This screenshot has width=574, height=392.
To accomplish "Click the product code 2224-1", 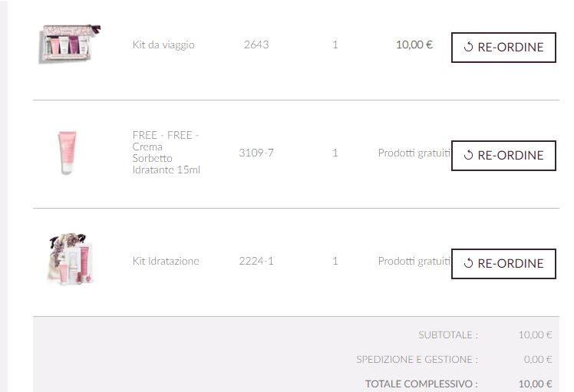I will point(256,261).
